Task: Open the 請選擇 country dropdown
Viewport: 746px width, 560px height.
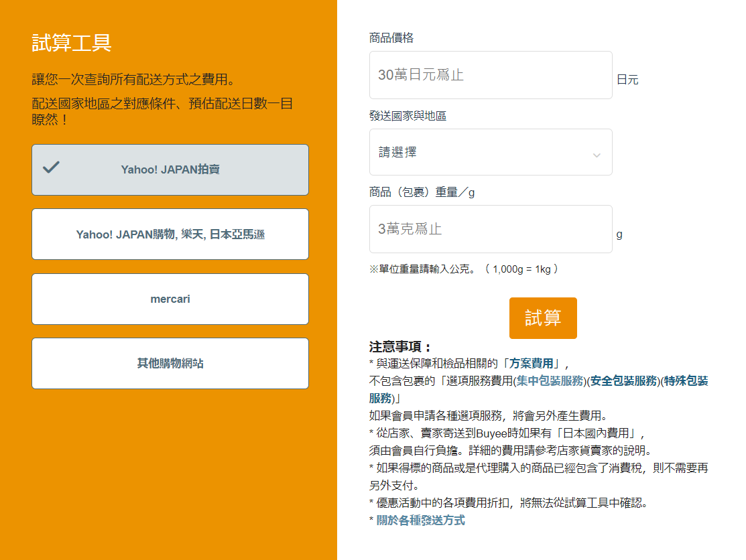Action: coord(490,153)
